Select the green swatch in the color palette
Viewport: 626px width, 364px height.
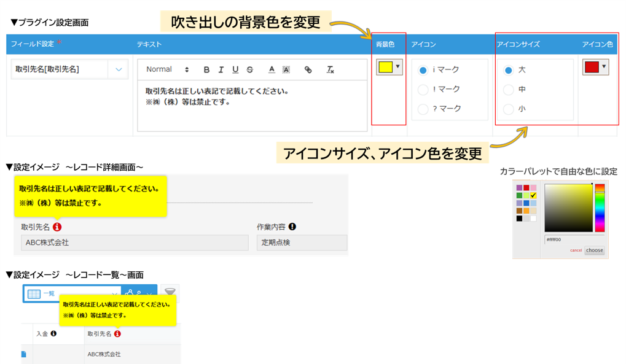519,195
